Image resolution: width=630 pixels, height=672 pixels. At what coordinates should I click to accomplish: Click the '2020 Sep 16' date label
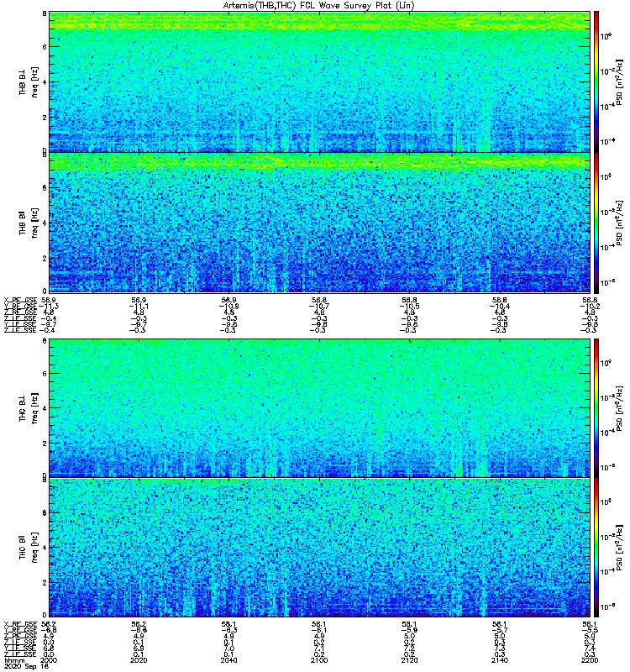pyautogui.click(x=26, y=666)
